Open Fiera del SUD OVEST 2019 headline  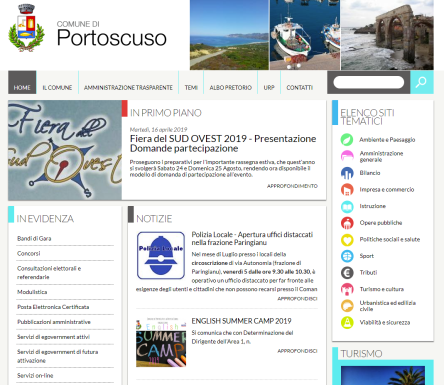click(x=223, y=143)
